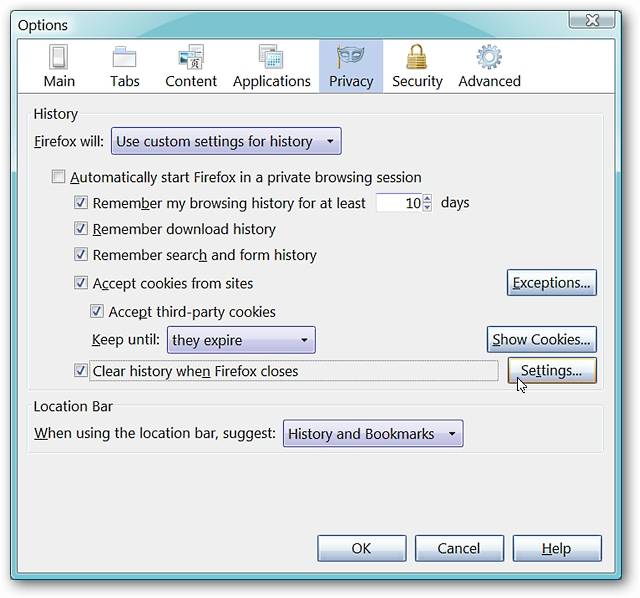Open location bar suggest dropdown
The width and height of the screenshot is (640, 598).
(373, 433)
